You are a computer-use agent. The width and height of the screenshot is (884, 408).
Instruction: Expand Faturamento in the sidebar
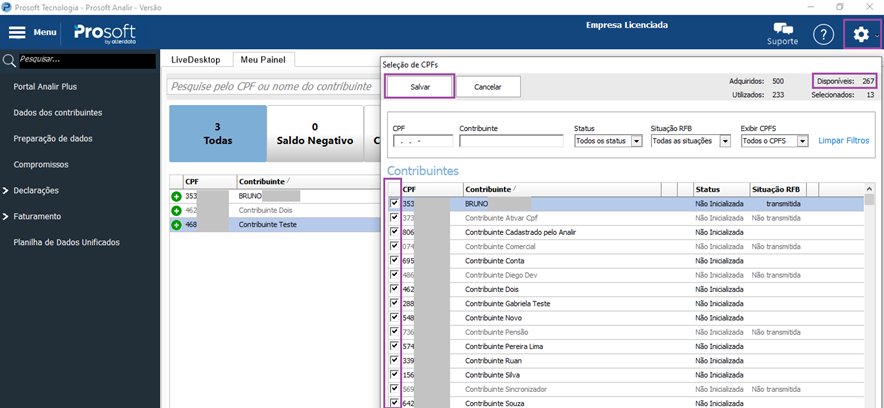tap(6, 216)
